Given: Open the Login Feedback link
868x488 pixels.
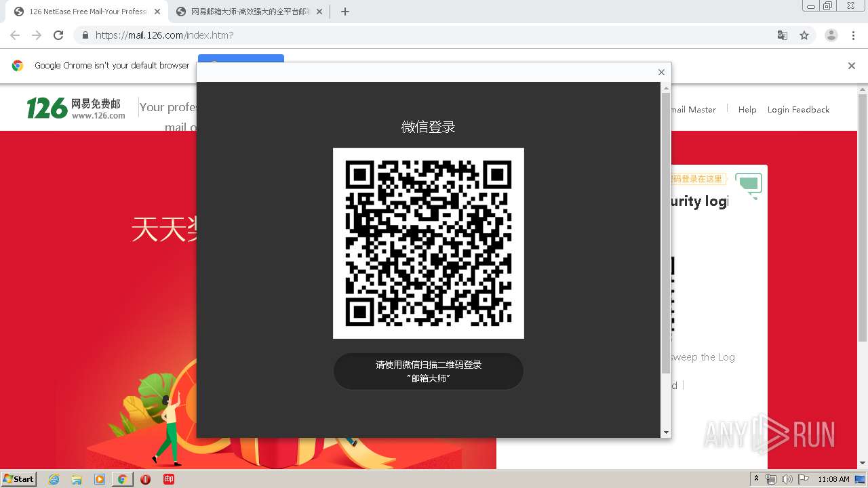Looking at the screenshot, I should click(x=798, y=110).
